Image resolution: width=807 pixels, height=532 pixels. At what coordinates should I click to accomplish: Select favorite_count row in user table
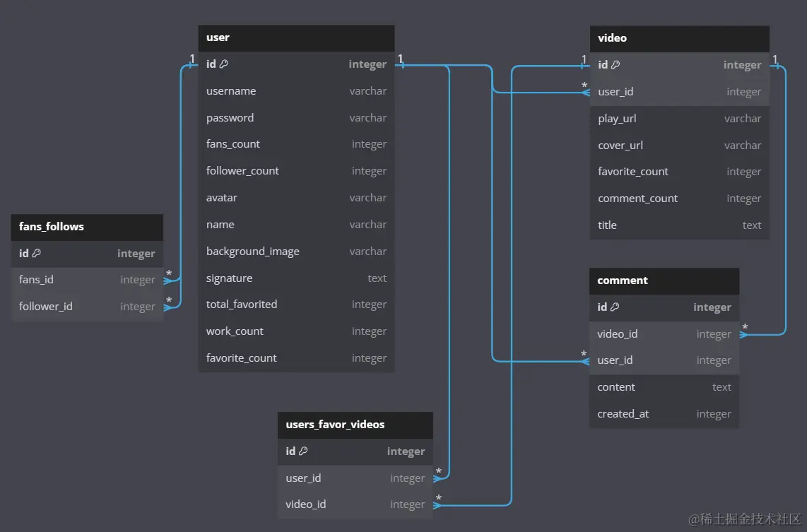[297, 358]
